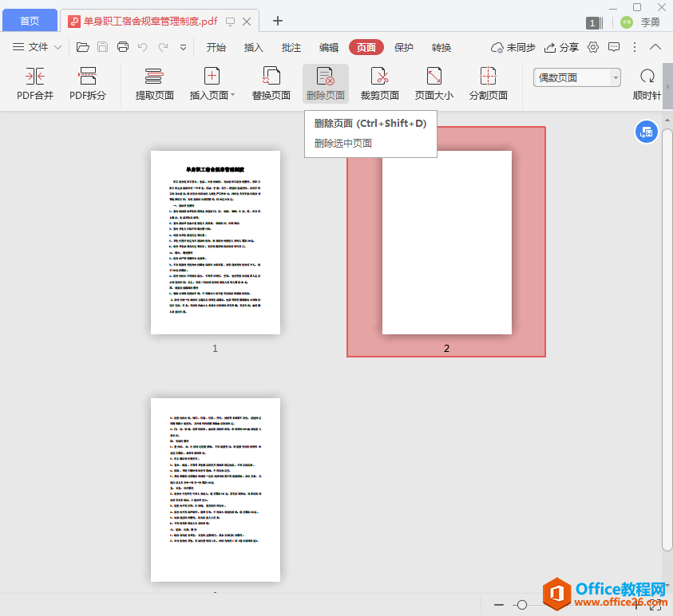Click the redo arrow icon

pyautogui.click(x=163, y=47)
